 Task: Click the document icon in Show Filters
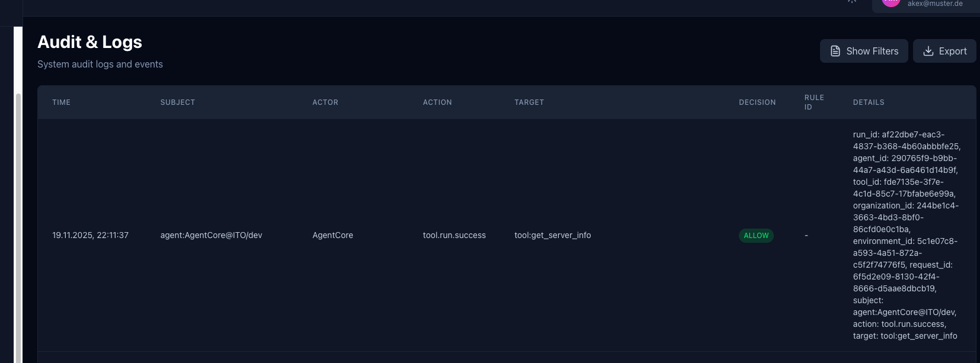tap(835, 51)
